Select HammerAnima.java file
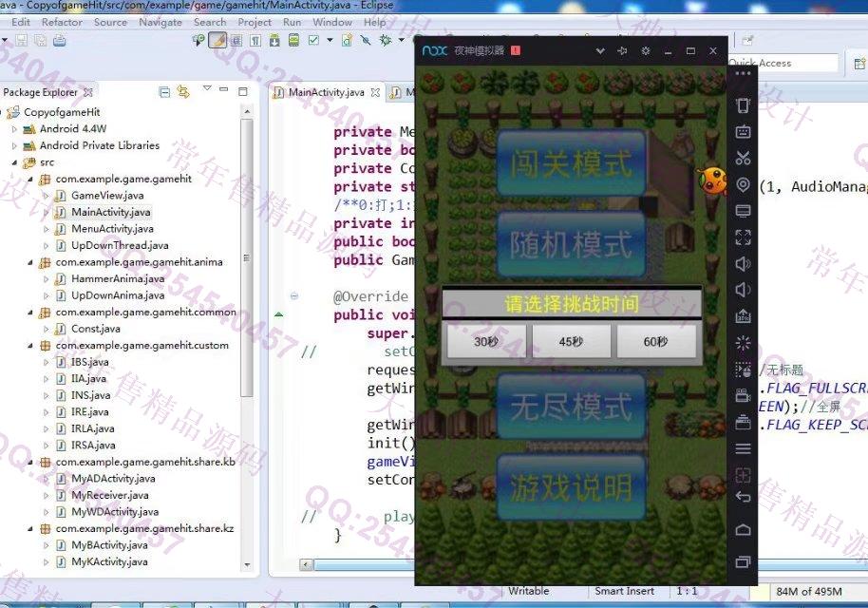This screenshot has width=868, height=608. point(118,278)
